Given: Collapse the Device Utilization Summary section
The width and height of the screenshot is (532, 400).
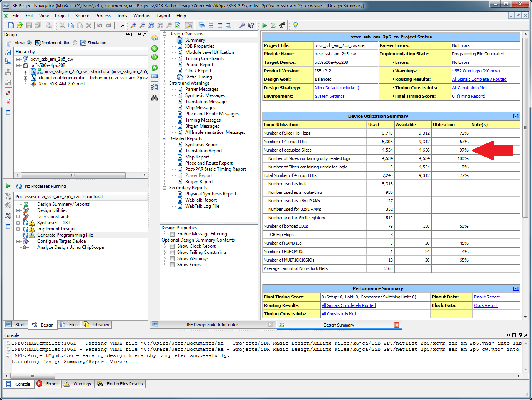Looking at the screenshot, I should pyautogui.click(x=515, y=116).
